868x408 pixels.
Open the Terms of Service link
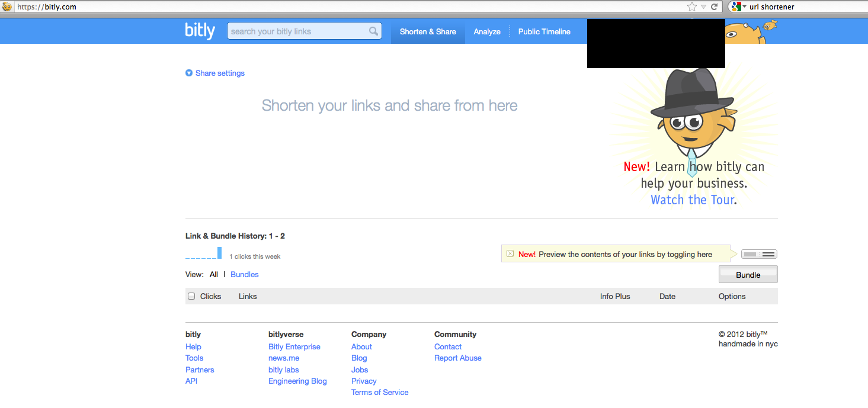point(380,393)
